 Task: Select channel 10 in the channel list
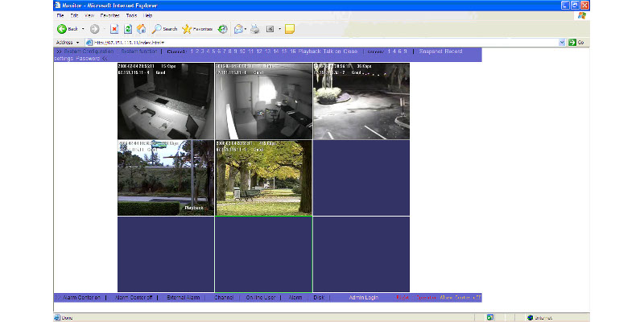pos(242,52)
